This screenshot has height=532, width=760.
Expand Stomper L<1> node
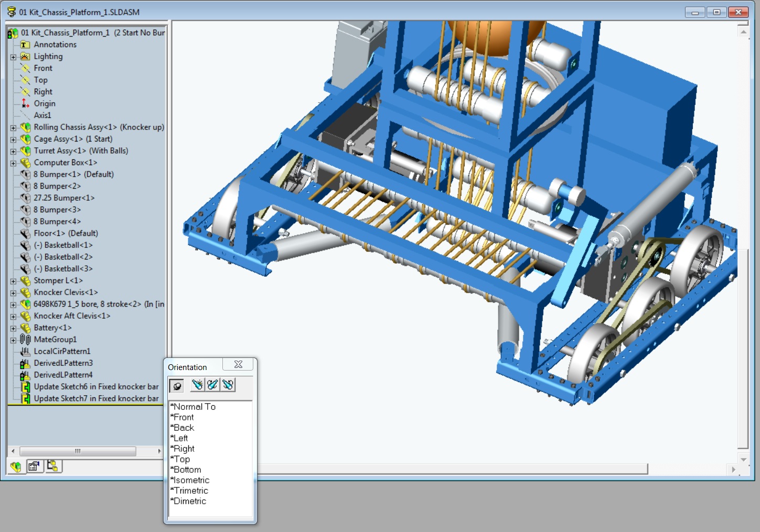(13, 281)
